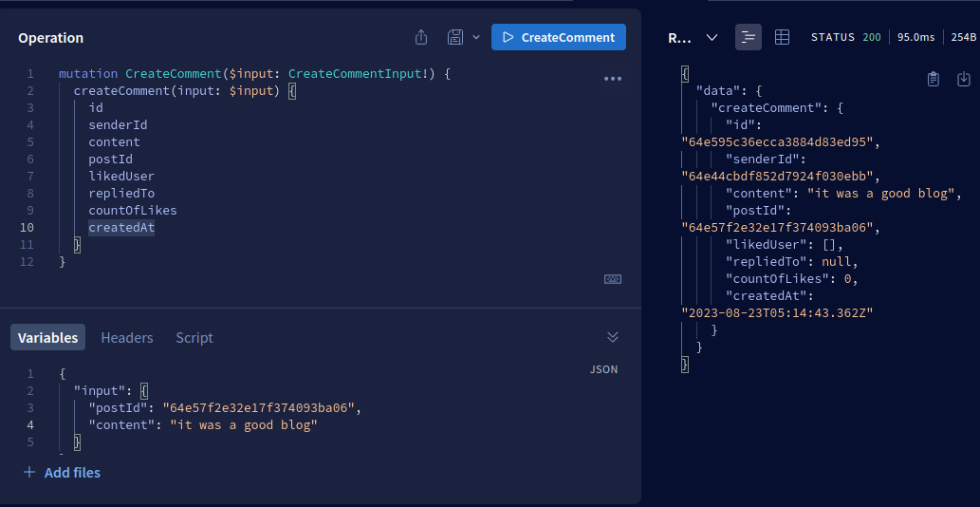
Task: Click the senderId field in the operation
Action: click(118, 125)
